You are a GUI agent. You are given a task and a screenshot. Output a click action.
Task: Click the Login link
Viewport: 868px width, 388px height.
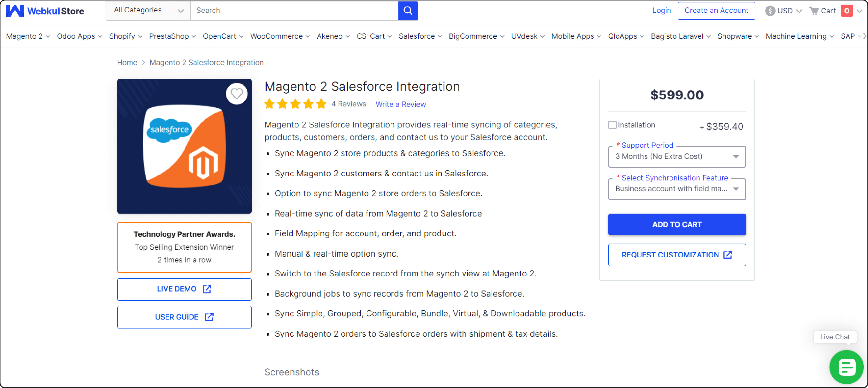(x=661, y=11)
